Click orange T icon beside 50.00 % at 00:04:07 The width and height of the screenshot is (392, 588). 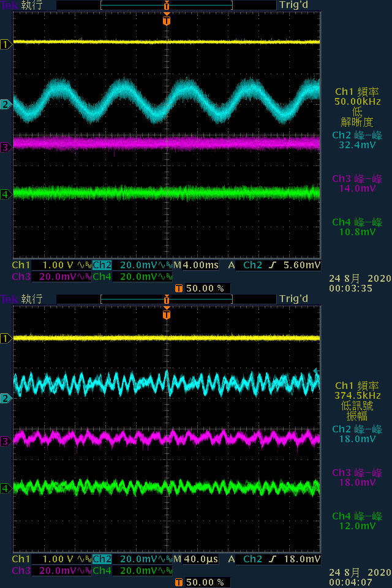pos(179,582)
